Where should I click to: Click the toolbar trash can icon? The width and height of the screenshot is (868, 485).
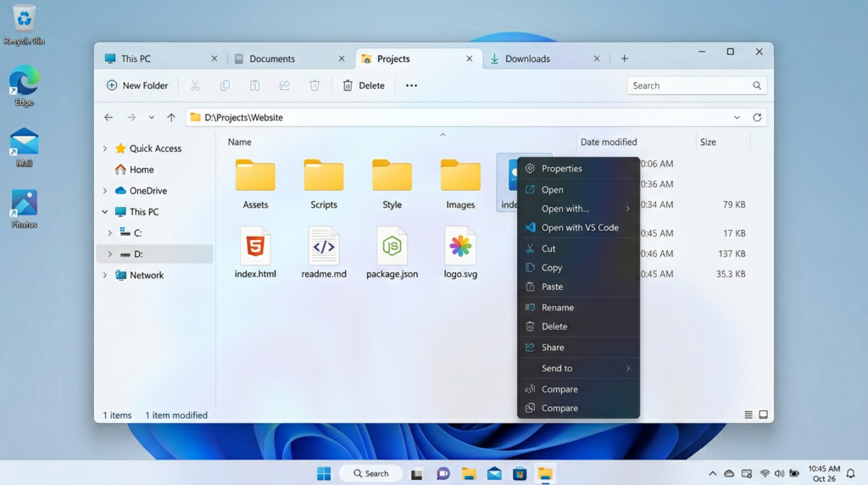[x=314, y=86]
